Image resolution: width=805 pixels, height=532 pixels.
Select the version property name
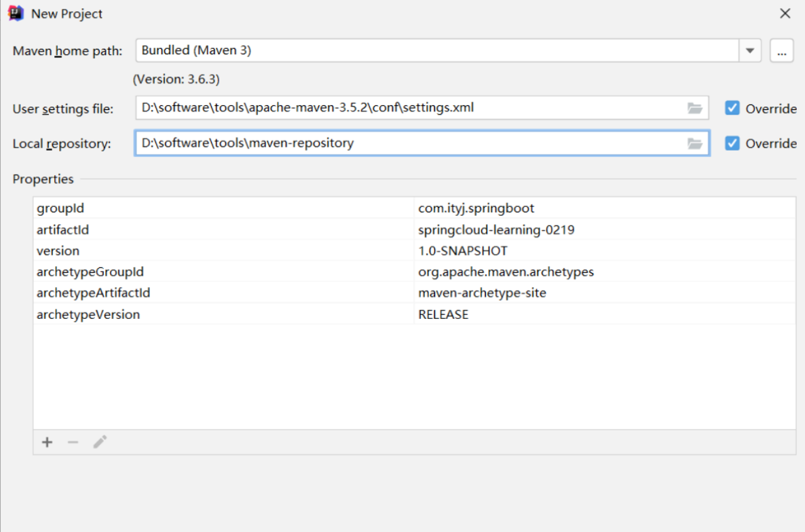58,251
